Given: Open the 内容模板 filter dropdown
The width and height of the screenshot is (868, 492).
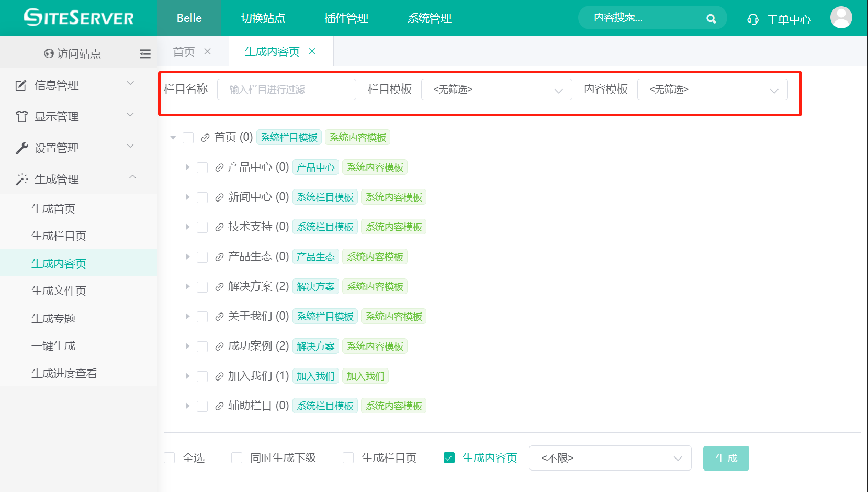Looking at the screenshot, I should [712, 90].
